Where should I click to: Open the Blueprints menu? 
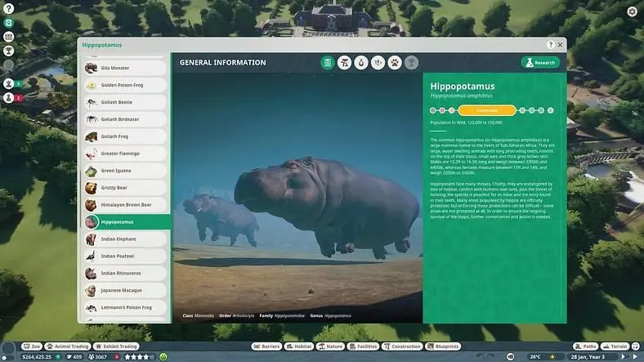[443, 346]
